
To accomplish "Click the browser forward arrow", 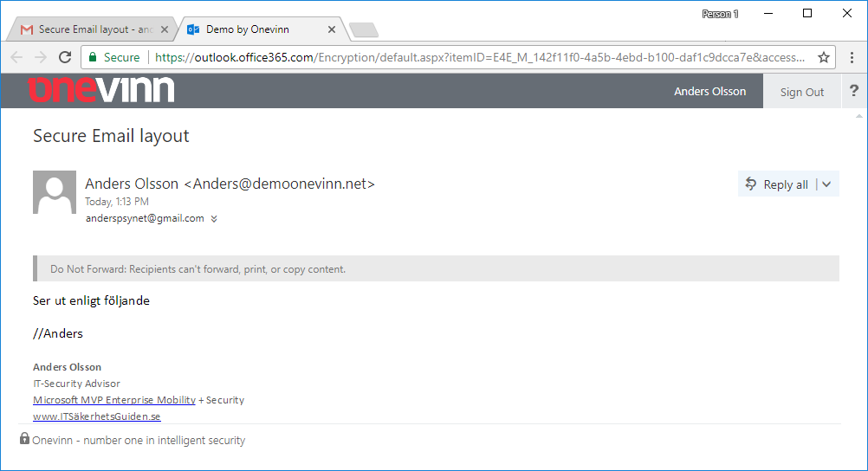I will pyautogui.click(x=41, y=57).
